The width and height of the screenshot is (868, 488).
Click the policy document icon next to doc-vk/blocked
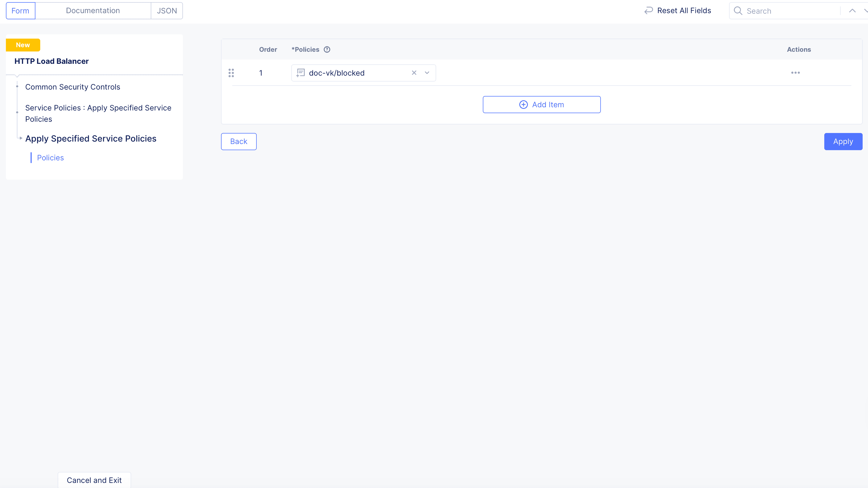[x=301, y=73]
